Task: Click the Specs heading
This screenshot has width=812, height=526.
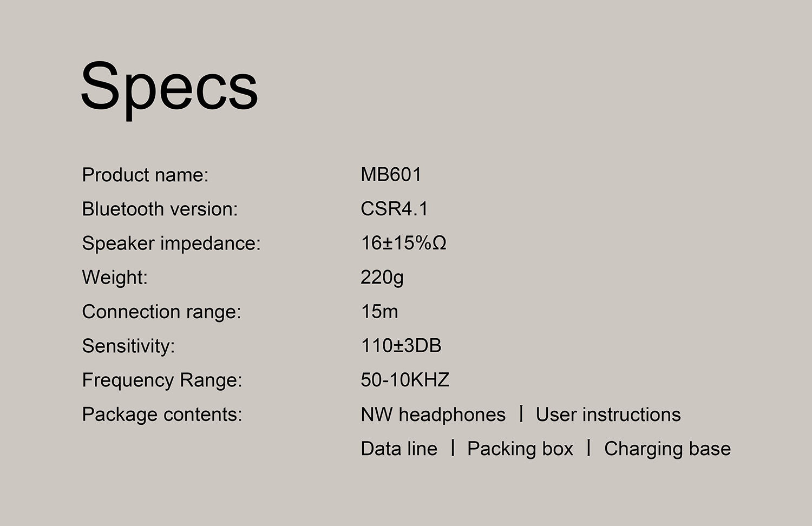Action: click(169, 88)
